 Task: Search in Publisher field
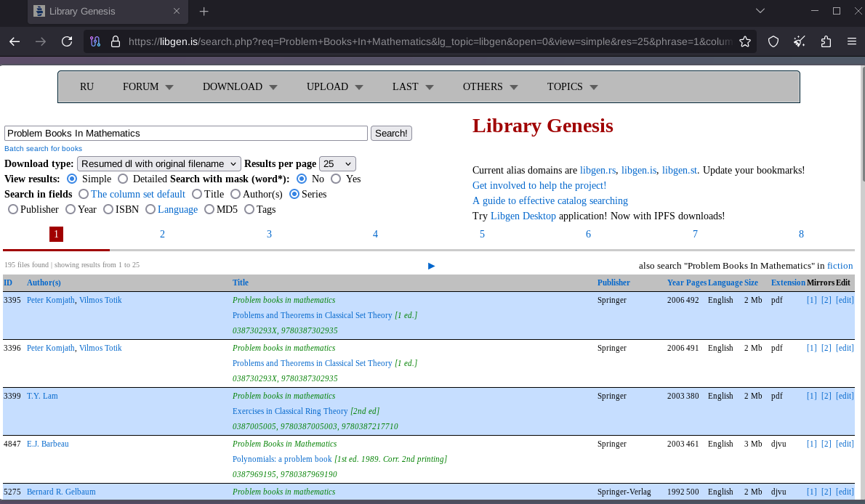coord(12,210)
